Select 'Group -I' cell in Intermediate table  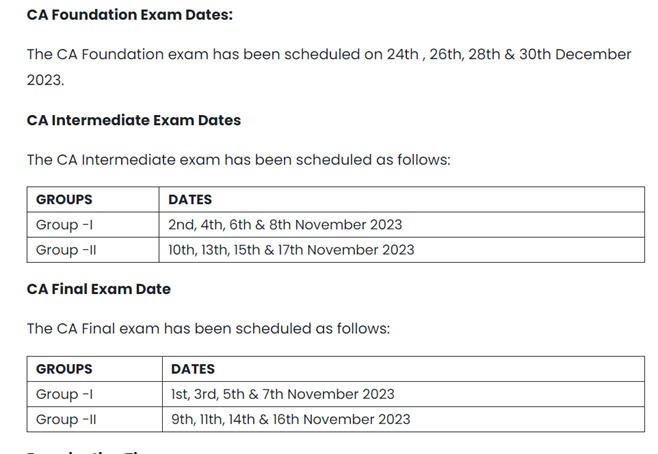pos(64,225)
